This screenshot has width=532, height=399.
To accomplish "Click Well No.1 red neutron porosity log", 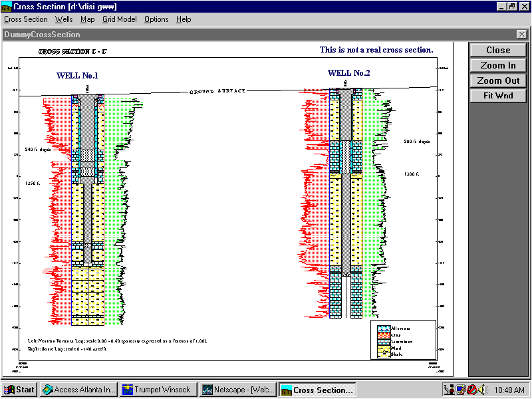I will click(57, 210).
